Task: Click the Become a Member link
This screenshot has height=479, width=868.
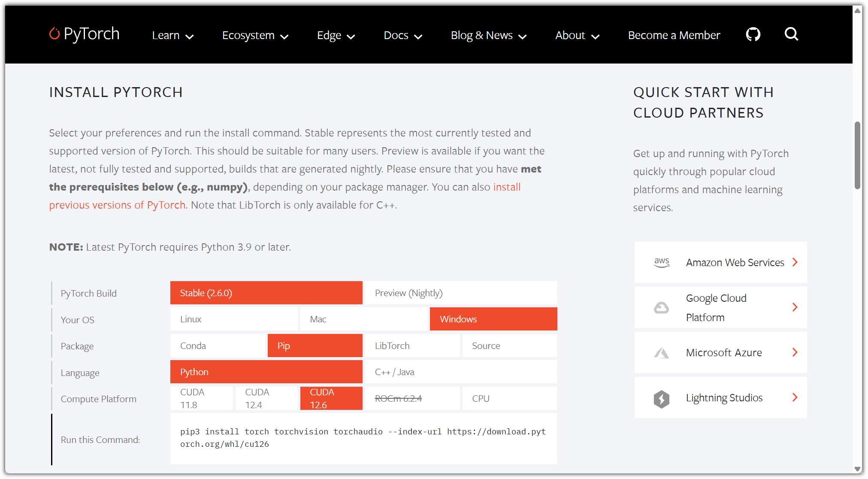Action: tap(674, 36)
